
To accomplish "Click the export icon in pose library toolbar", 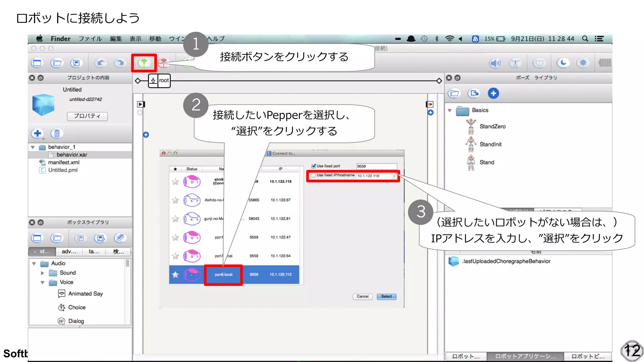I will click(474, 93).
